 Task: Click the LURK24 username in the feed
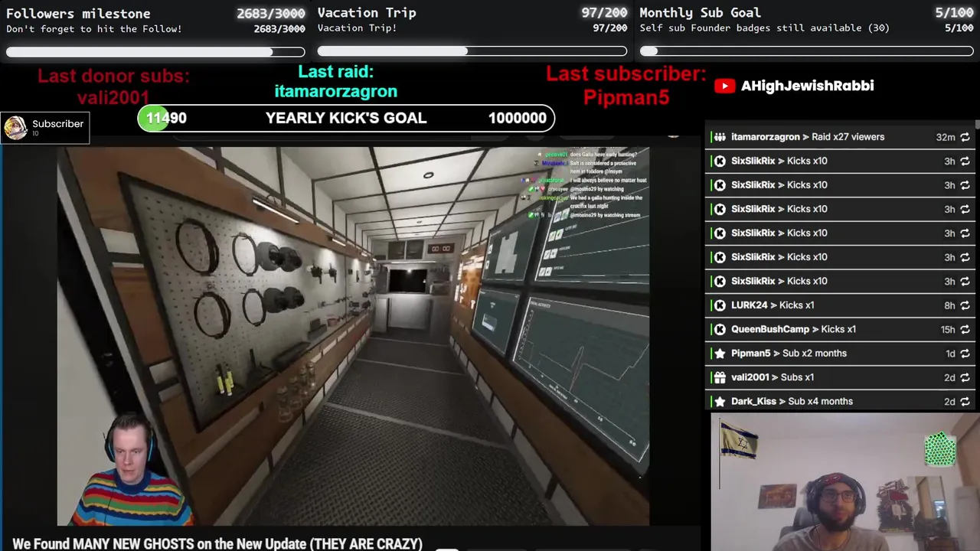(749, 305)
